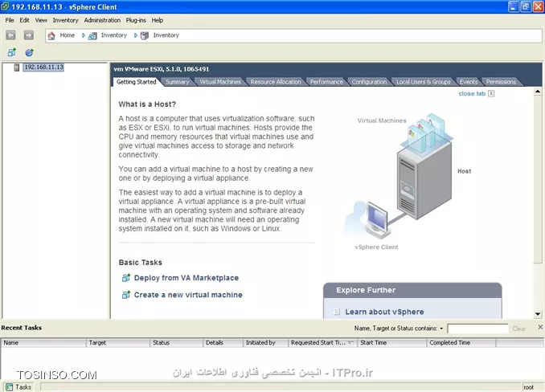This screenshot has width=545, height=392.
Task: Open Name, Target or Status filter dropdown
Action: point(441,328)
